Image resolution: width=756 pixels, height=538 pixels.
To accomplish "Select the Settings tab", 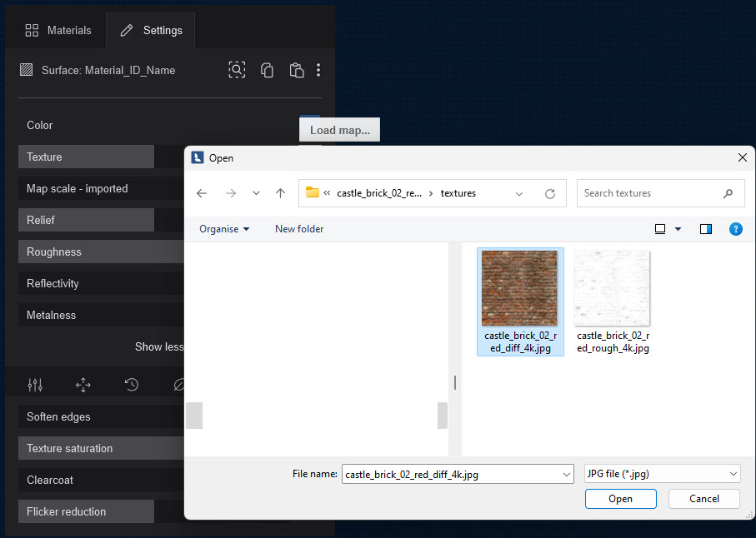I will click(x=151, y=30).
